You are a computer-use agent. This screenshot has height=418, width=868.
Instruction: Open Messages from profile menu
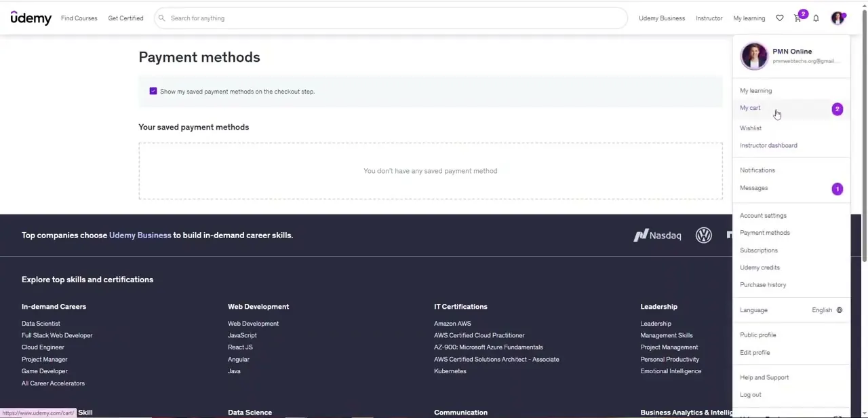(754, 188)
